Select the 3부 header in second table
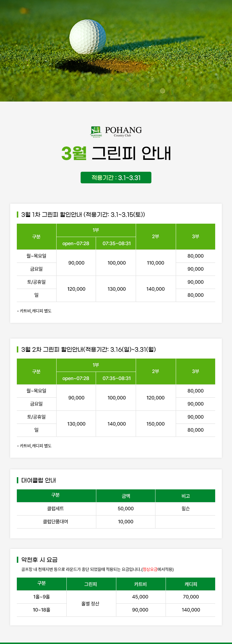This screenshot has height=644, width=232. coord(195,371)
